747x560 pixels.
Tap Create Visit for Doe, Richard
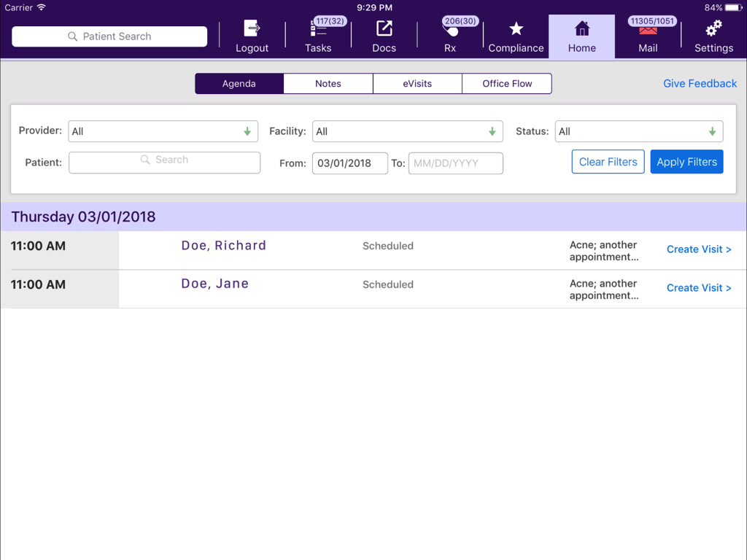[x=699, y=249]
